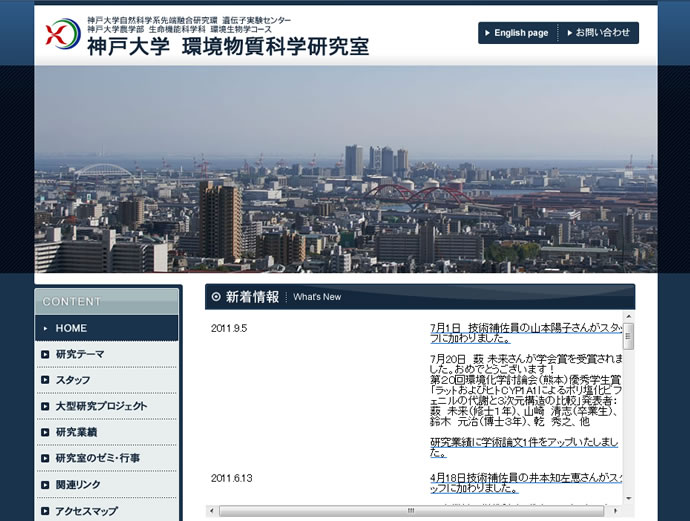This screenshot has height=521, width=690.
Task: Click the 2011.6.13 date entry
Action: click(x=231, y=478)
